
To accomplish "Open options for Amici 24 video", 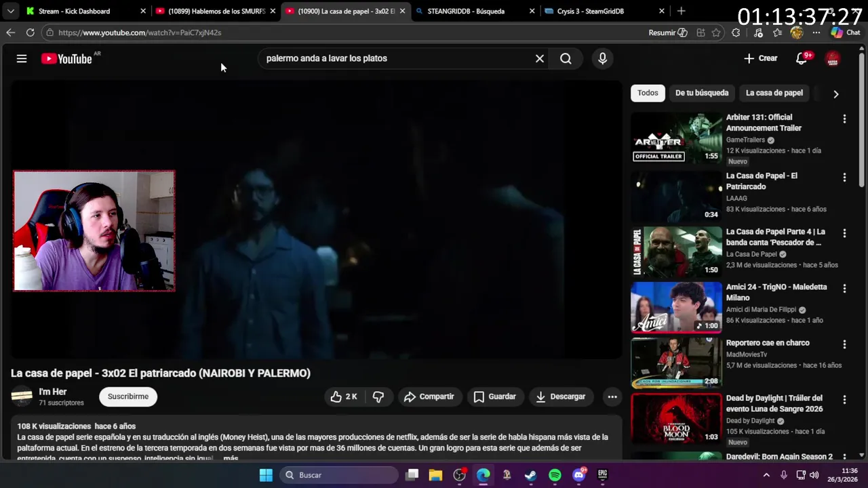I will pyautogui.click(x=844, y=288).
